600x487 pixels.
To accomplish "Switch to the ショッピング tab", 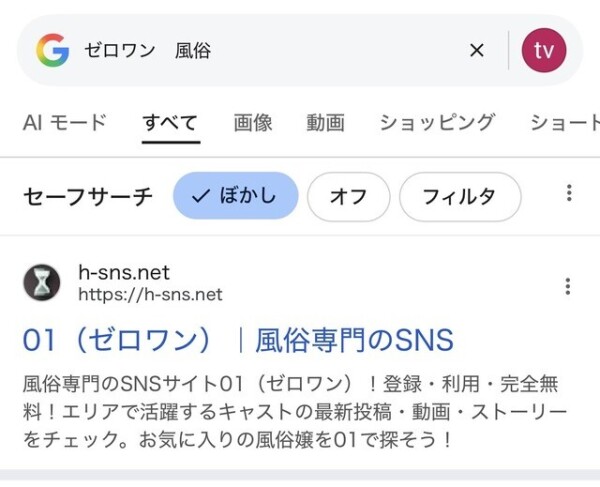I will [x=437, y=123].
